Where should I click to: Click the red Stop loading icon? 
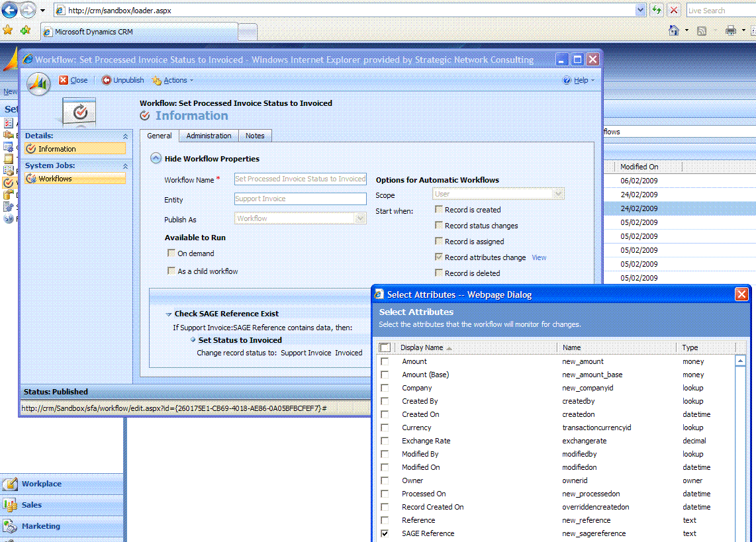[x=674, y=10]
